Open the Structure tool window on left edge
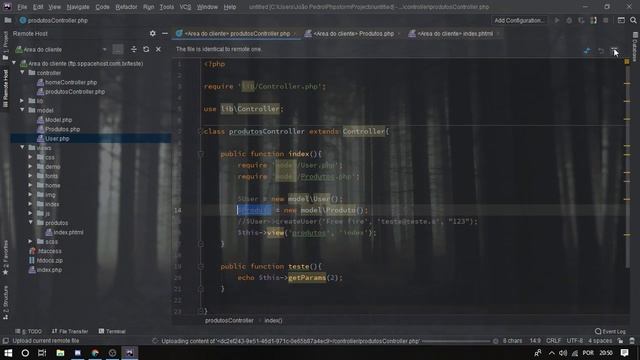The width and height of the screenshot is (640, 360). tap(5, 302)
